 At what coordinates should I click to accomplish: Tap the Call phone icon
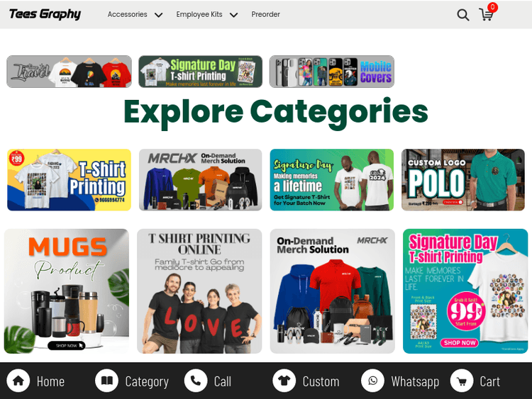click(x=196, y=381)
